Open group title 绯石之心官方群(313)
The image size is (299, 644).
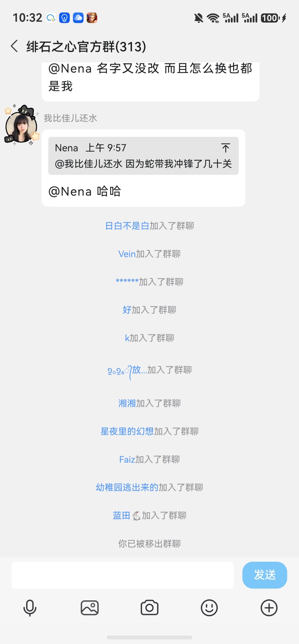pyautogui.click(x=86, y=46)
